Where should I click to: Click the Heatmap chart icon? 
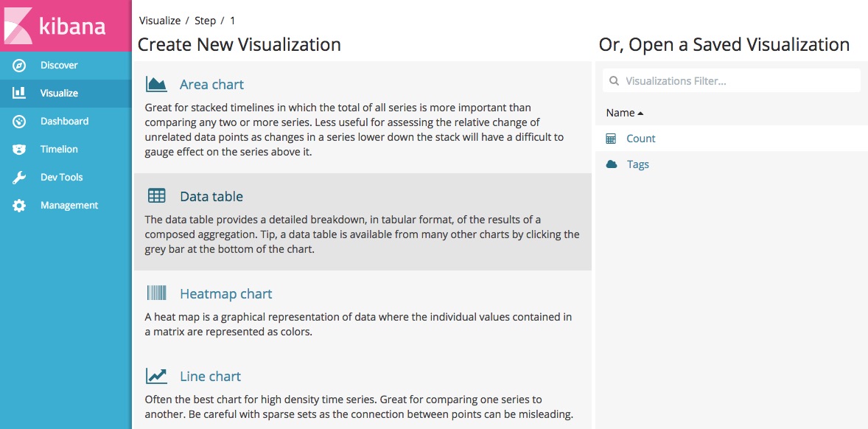pos(157,293)
